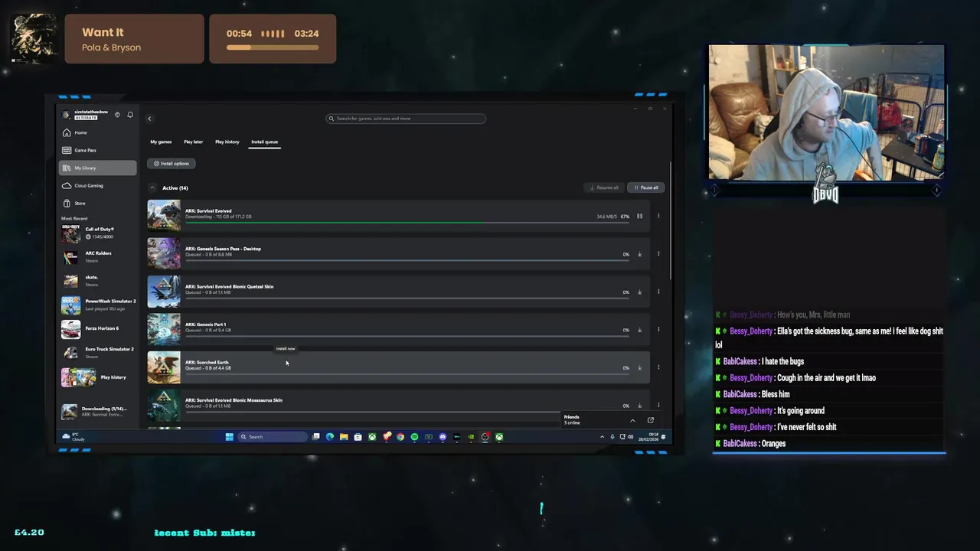980x551 pixels.
Task: Open ARC Raiders in Most Recent
Action: tap(98, 256)
